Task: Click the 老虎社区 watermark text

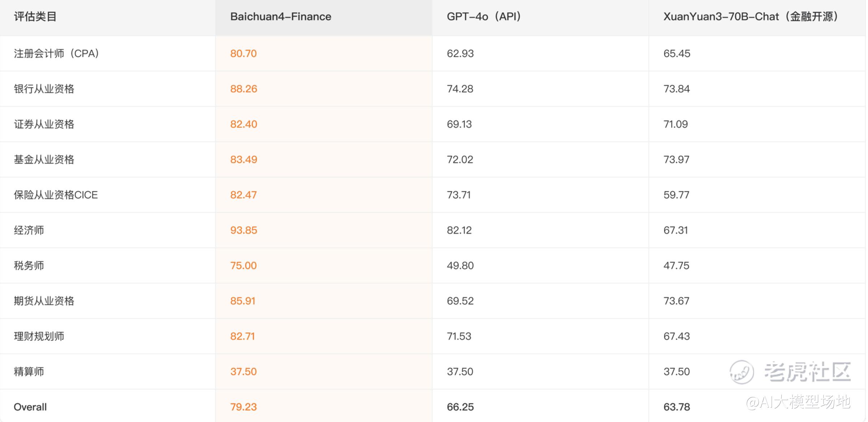Action: pos(807,372)
